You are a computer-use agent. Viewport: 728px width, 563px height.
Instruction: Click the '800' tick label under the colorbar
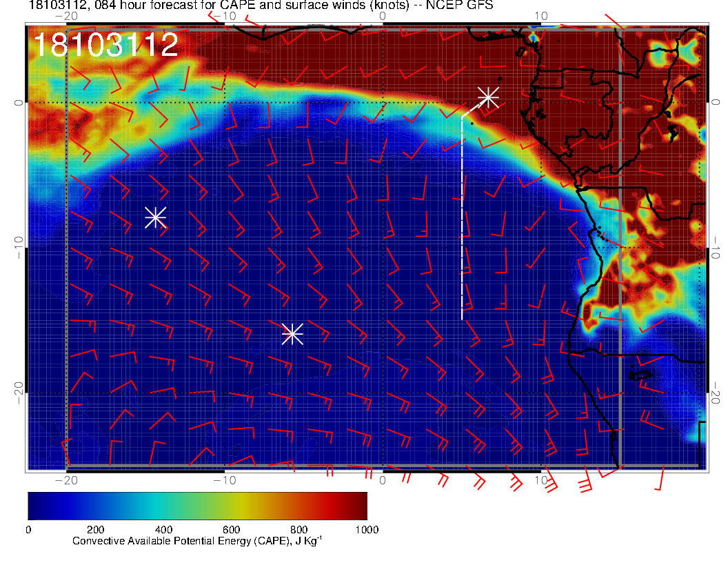[299, 530]
